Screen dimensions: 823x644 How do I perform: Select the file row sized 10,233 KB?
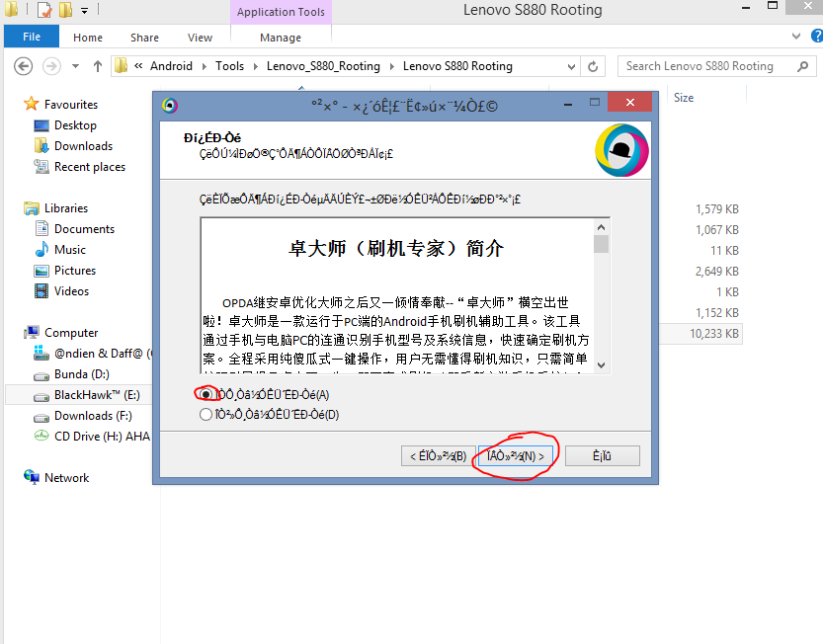(700, 333)
